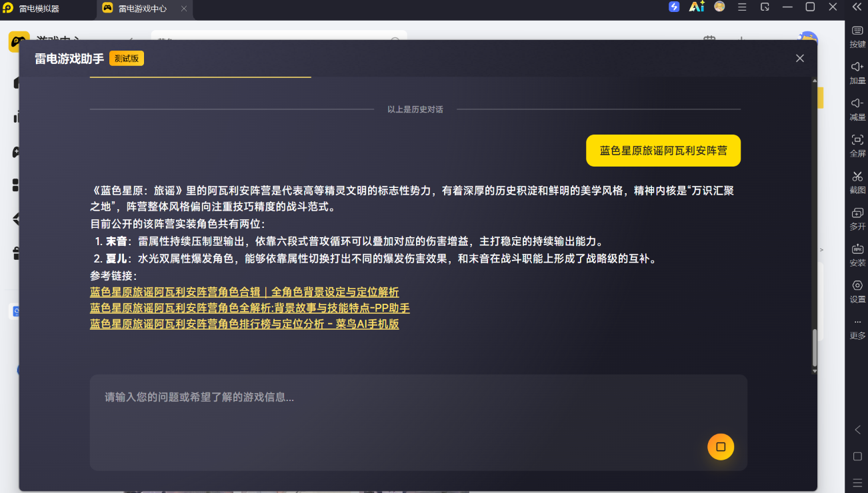Tap the Android back triangle button
Image resolution: width=868 pixels, height=493 pixels.
(x=857, y=430)
